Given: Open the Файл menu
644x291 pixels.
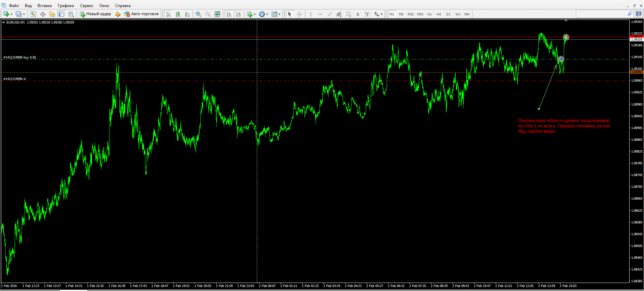Looking at the screenshot, I should click(x=14, y=6).
